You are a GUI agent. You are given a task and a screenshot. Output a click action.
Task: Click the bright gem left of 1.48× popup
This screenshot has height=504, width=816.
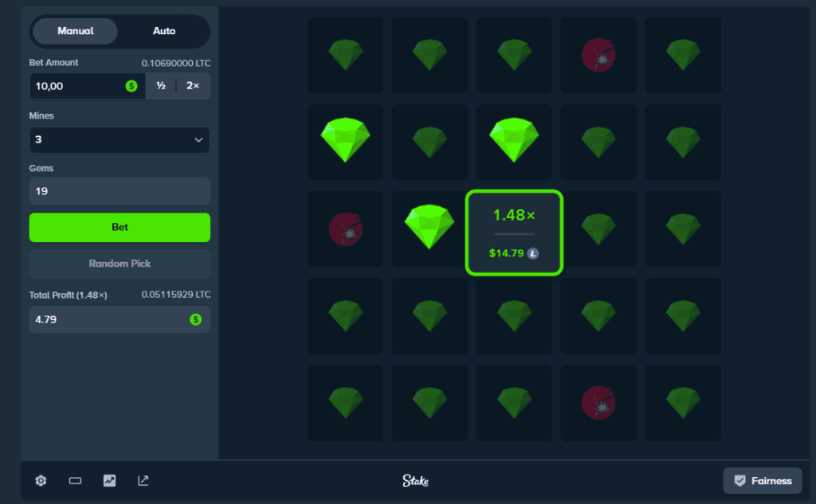coord(430,227)
